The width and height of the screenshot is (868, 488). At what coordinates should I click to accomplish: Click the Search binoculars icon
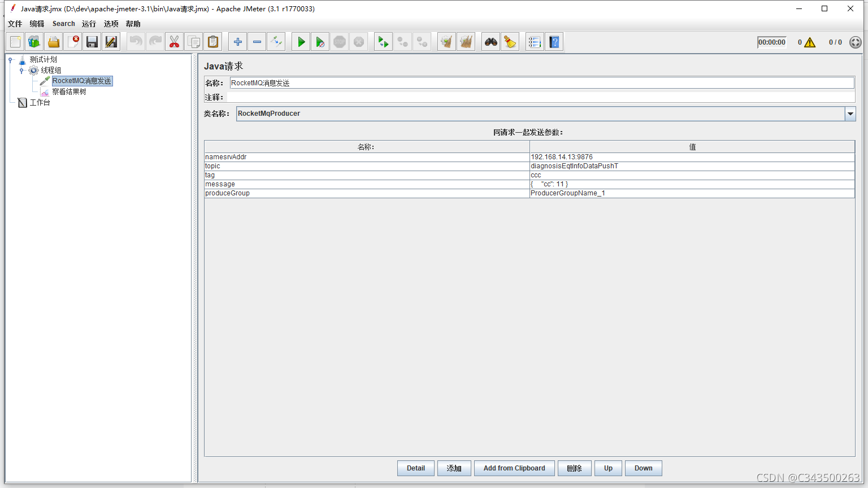[x=491, y=42]
